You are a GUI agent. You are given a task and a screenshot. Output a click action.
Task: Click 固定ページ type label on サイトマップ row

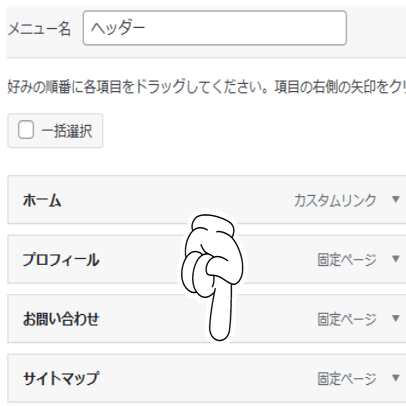click(347, 379)
